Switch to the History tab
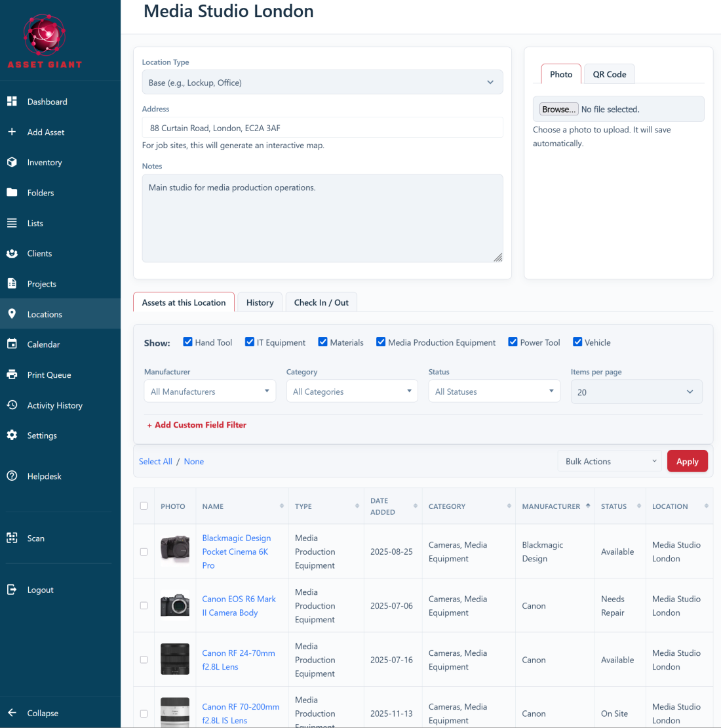This screenshot has width=721, height=728. (x=260, y=302)
